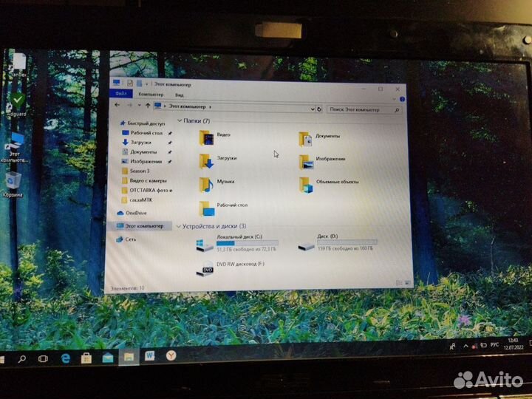
Task: Open the Yandex desktop shortcut
Action: pyautogui.click(x=18, y=64)
